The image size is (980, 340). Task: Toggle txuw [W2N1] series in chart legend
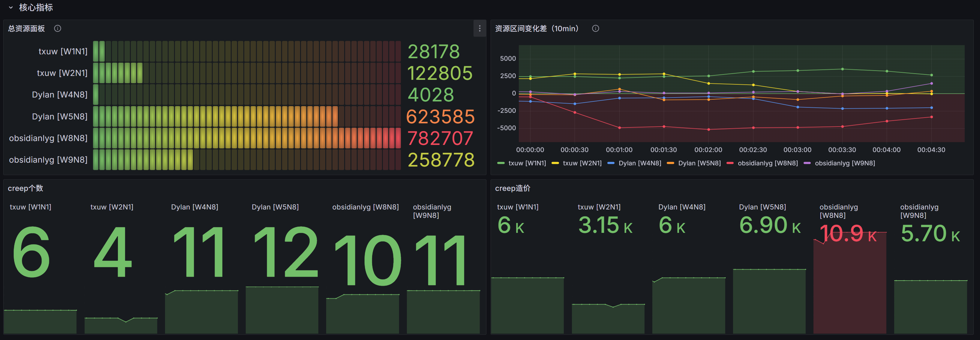tap(582, 163)
